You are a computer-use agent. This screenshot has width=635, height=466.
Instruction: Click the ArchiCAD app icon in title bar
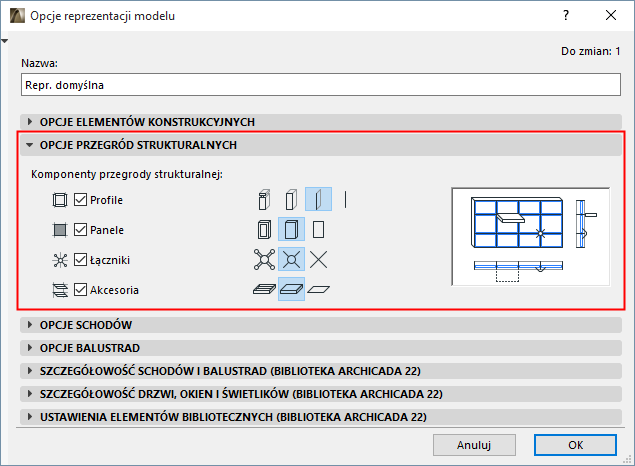coord(17,16)
